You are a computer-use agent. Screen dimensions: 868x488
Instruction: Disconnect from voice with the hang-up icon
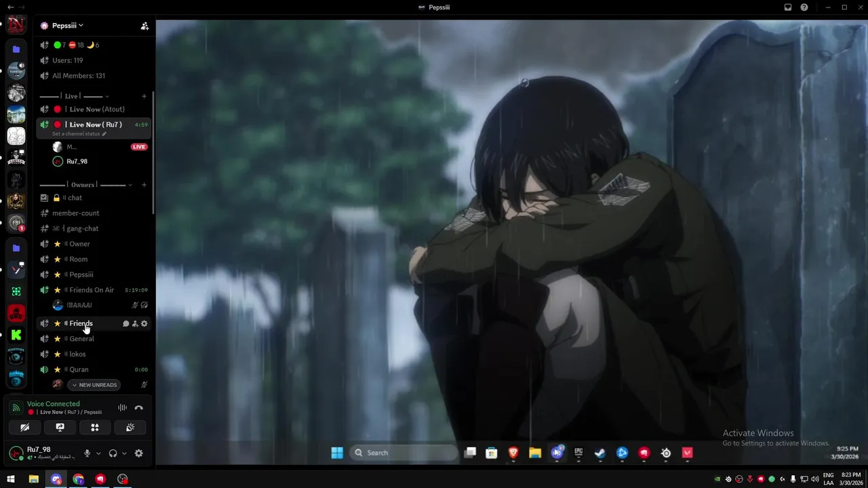click(x=138, y=408)
